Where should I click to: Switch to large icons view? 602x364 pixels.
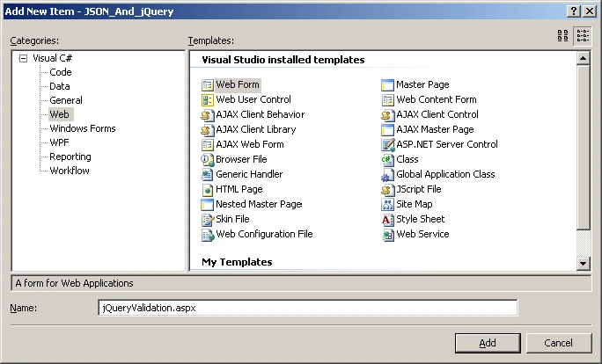tap(563, 36)
